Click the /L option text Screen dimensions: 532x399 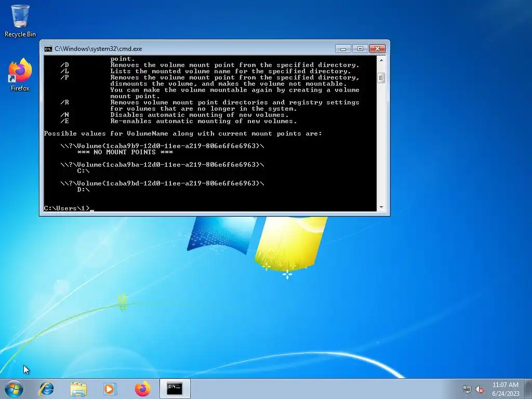64,71
